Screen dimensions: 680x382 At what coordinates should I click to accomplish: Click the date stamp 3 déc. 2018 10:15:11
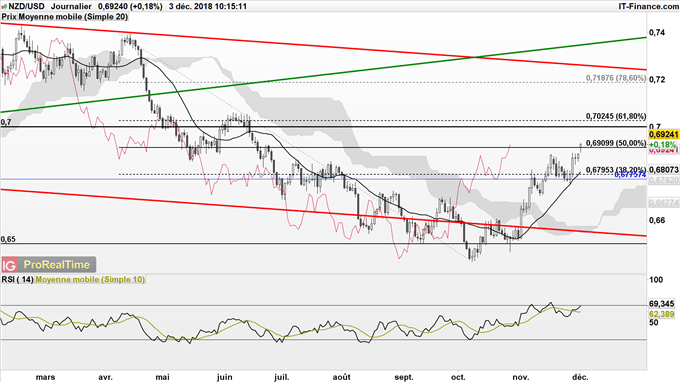pos(208,6)
